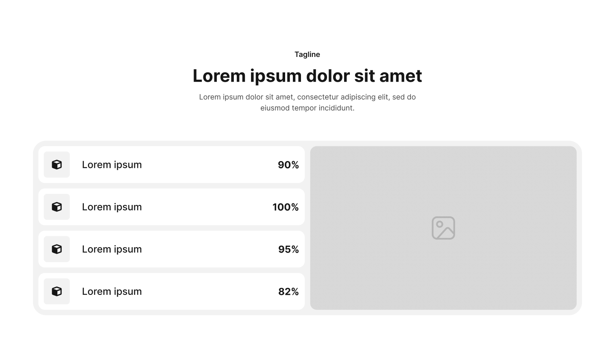This screenshot has height=364, width=615.
Task: Click the 90% value
Action: click(288, 165)
